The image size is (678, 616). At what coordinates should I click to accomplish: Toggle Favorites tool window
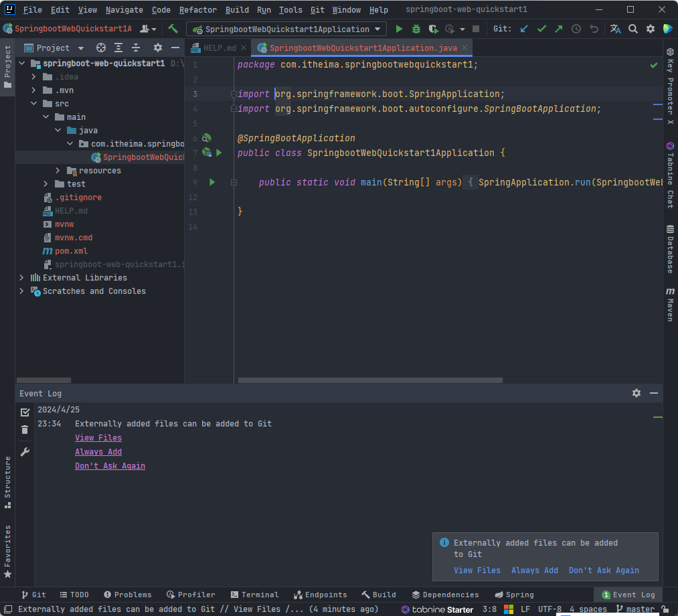click(x=7, y=552)
